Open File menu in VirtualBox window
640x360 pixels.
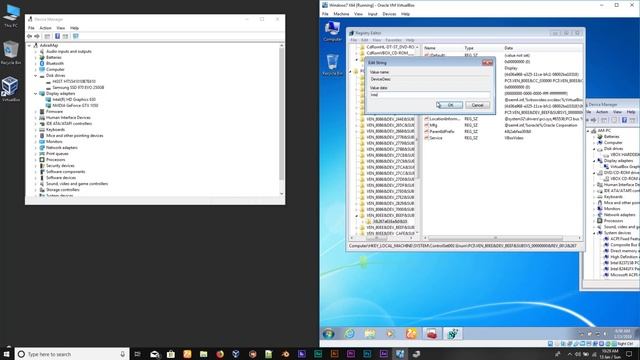click(x=325, y=14)
